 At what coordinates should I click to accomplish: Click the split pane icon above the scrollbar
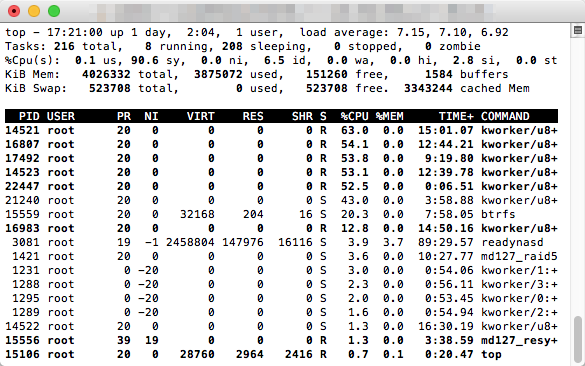click(578, 31)
